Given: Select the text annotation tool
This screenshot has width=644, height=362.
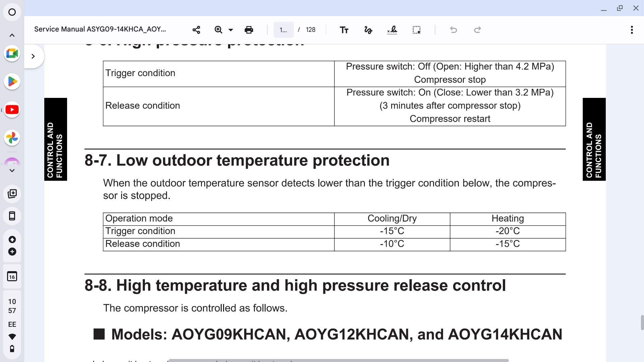Looking at the screenshot, I should (x=344, y=30).
